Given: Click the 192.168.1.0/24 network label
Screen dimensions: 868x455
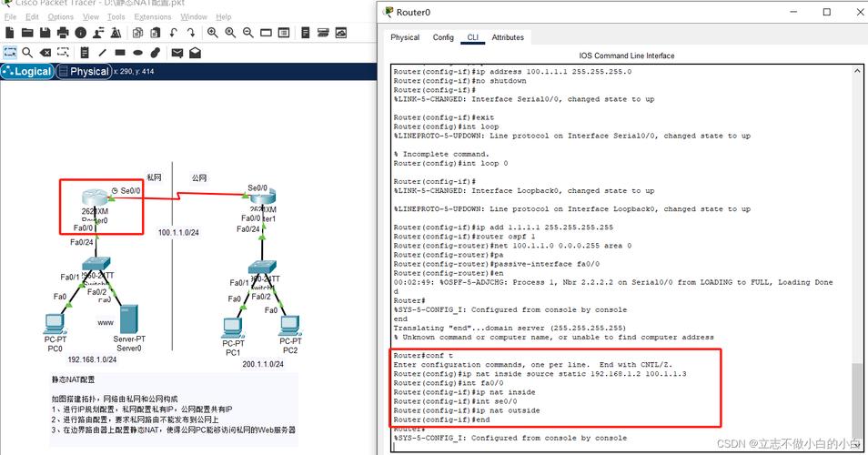Looking at the screenshot, I should coord(92,359).
